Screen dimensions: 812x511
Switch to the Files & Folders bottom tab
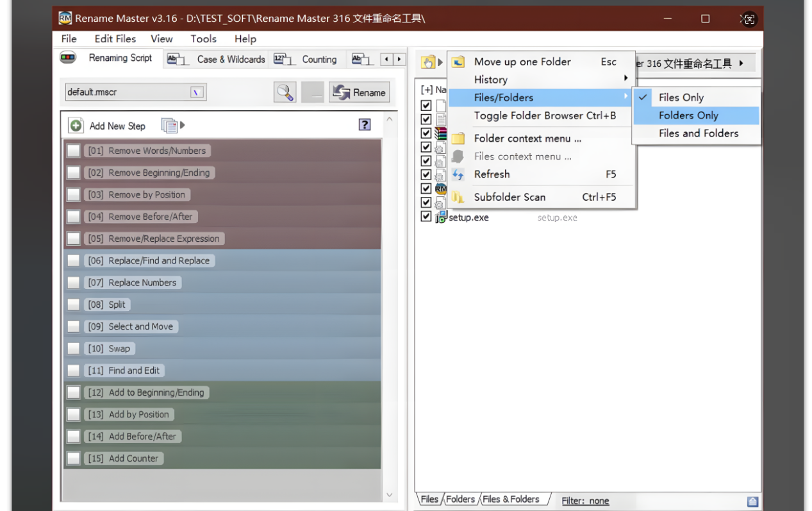click(x=511, y=499)
